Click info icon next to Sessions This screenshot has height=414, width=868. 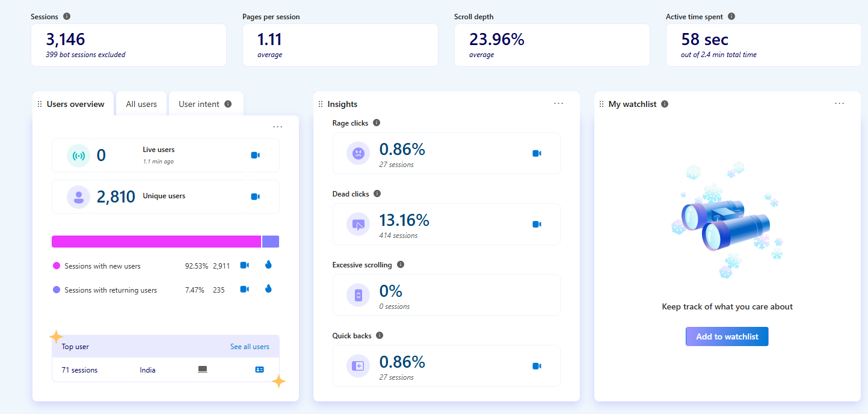coord(67,16)
